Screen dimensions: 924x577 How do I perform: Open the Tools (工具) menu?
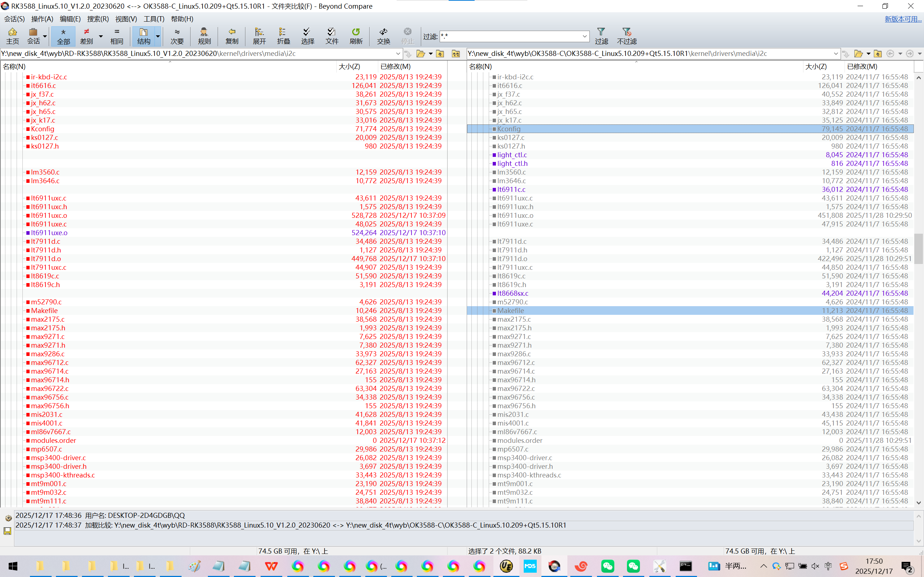tap(153, 19)
